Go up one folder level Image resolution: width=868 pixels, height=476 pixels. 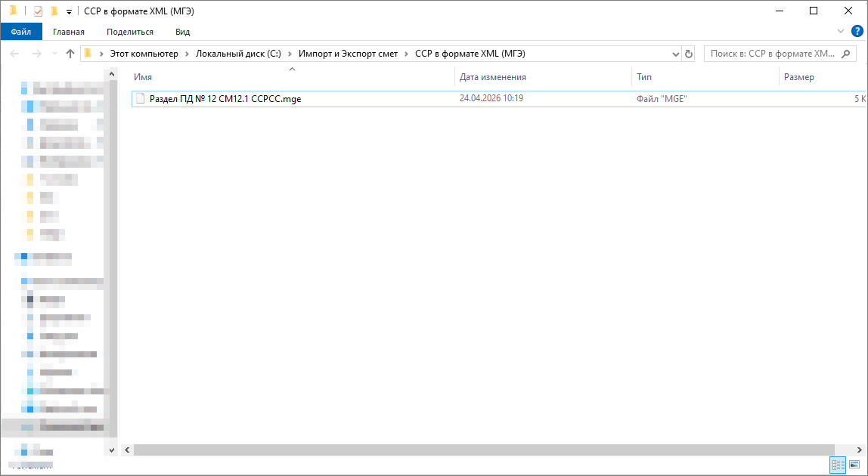click(x=70, y=54)
